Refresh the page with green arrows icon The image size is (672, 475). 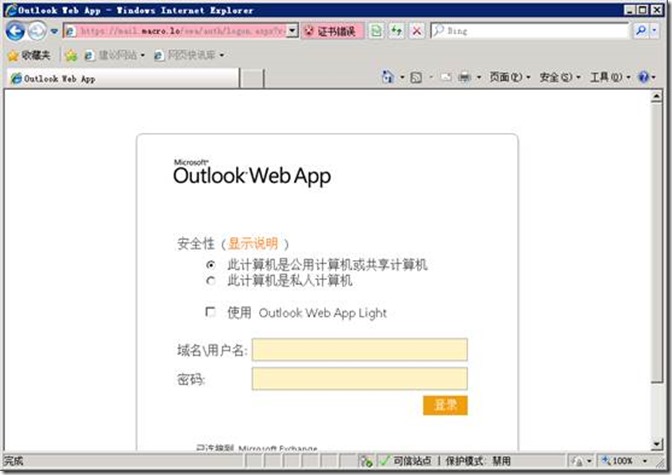[396, 31]
